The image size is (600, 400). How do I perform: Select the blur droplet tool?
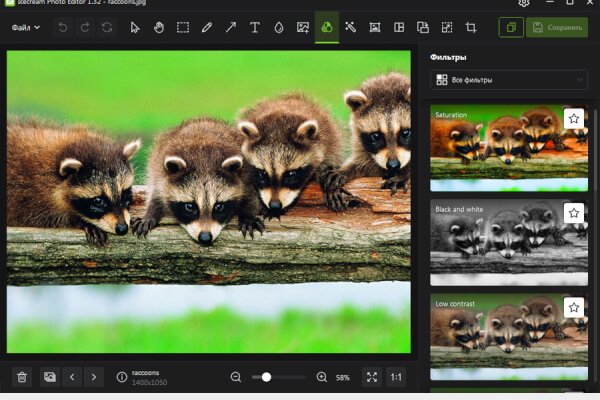point(279,28)
